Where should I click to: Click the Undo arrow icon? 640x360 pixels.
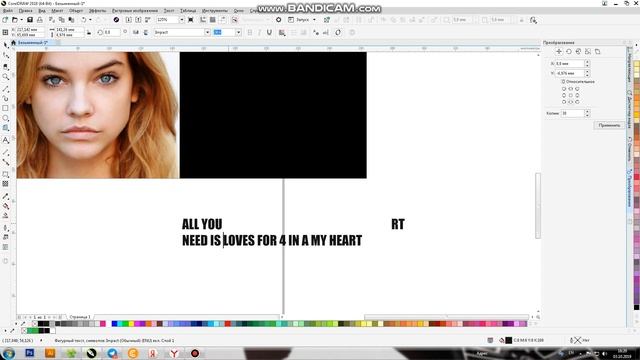(x=84, y=20)
